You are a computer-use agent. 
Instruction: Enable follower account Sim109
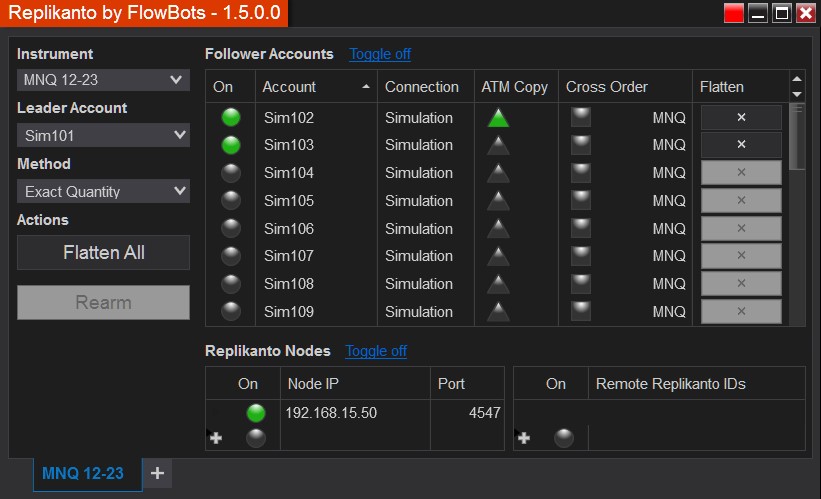[x=231, y=311]
